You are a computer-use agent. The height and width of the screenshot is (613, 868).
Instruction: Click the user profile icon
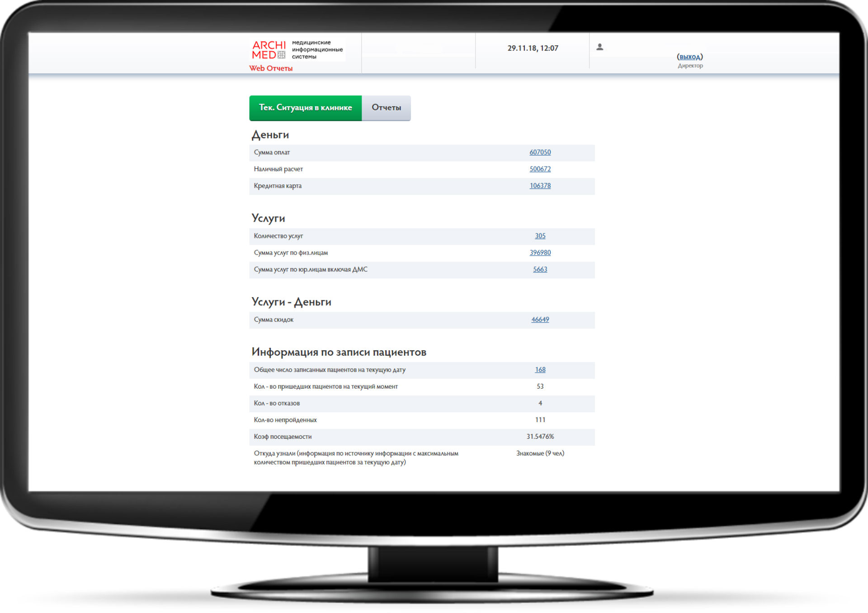600,47
